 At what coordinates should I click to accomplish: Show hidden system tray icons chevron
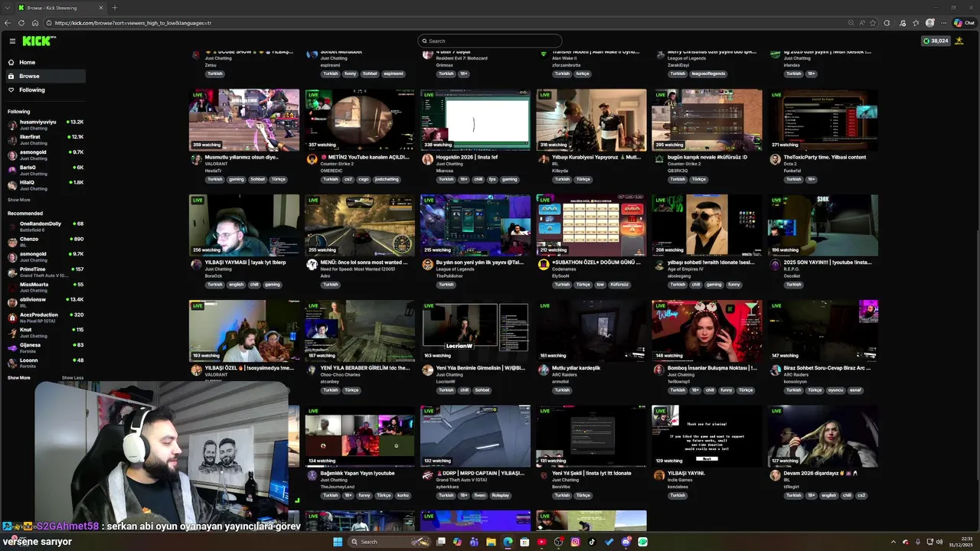[893, 542]
